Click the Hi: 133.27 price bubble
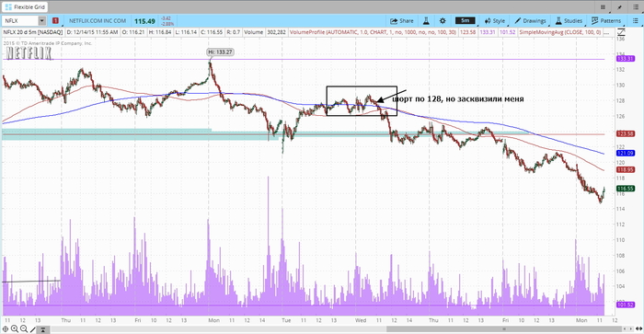644x334 pixels. point(221,52)
